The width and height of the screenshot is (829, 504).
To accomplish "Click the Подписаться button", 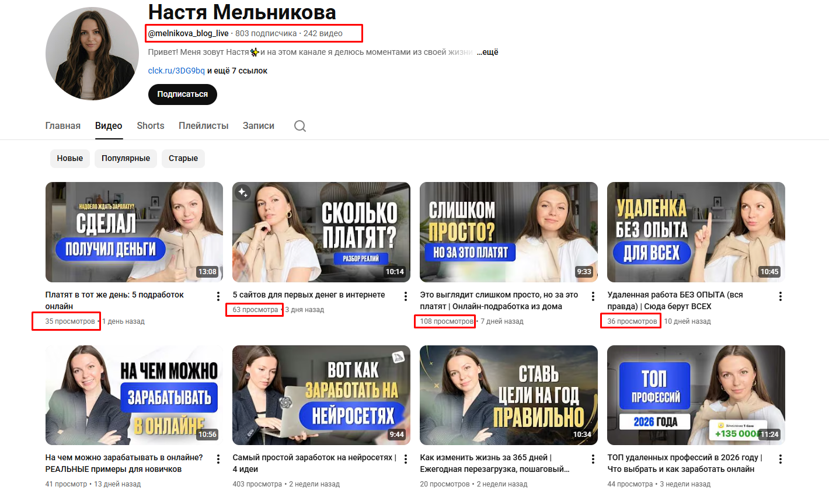I will 183,94.
